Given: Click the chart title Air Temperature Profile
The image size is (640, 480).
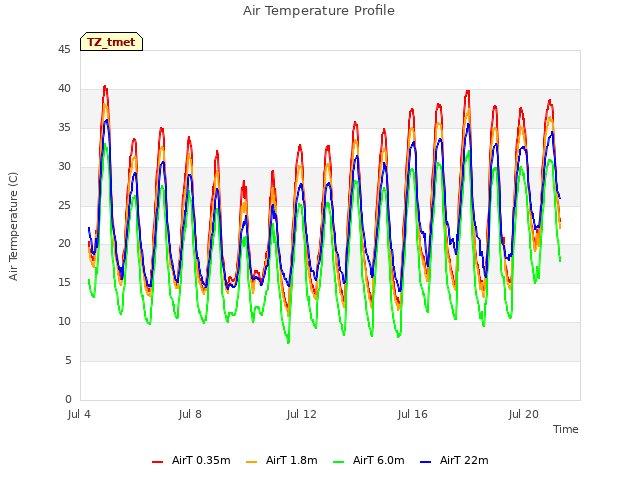Looking at the screenshot, I should coord(319,11).
